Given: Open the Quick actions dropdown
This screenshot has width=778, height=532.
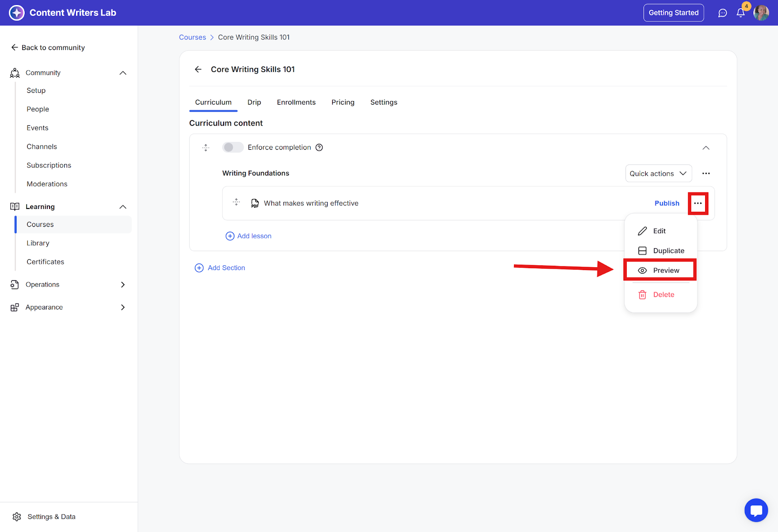Looking at the screenshot, I should pyautogui.click(x=658, y=173).
